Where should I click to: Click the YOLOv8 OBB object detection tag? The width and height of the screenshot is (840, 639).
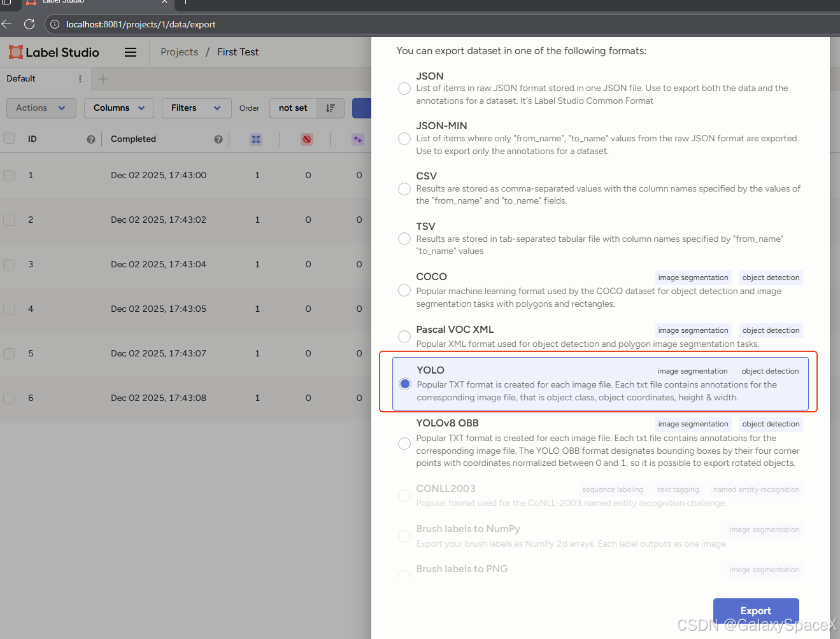771,424
